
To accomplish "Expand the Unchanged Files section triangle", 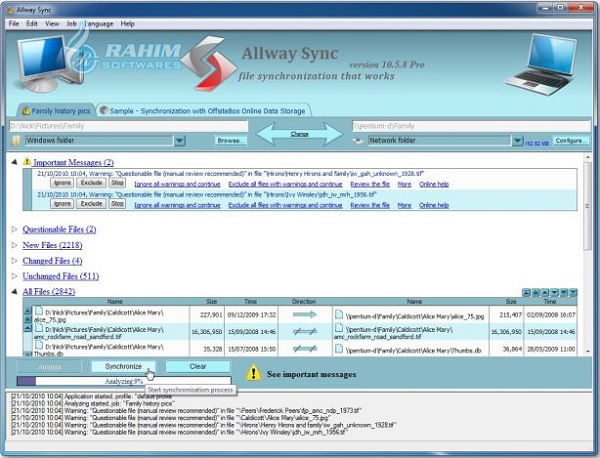I will pyautogui.click(x=15, y=276).
